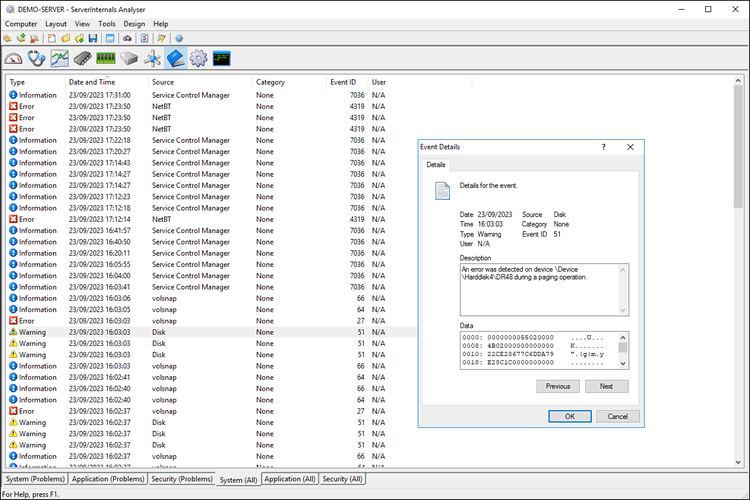This screenshot has width=750, height=500.
Task: Click the Next button
Action: tap(607, 386)
